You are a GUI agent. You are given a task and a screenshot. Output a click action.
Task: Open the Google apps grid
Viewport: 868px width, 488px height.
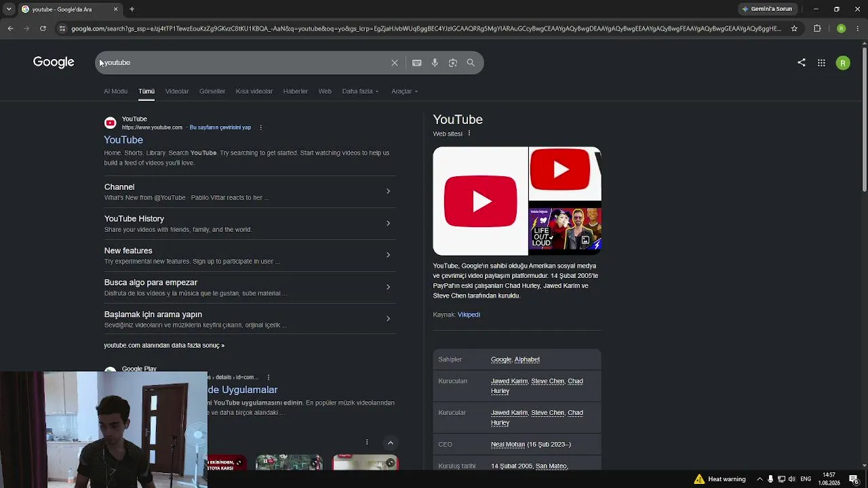click(x=821, y=62)
